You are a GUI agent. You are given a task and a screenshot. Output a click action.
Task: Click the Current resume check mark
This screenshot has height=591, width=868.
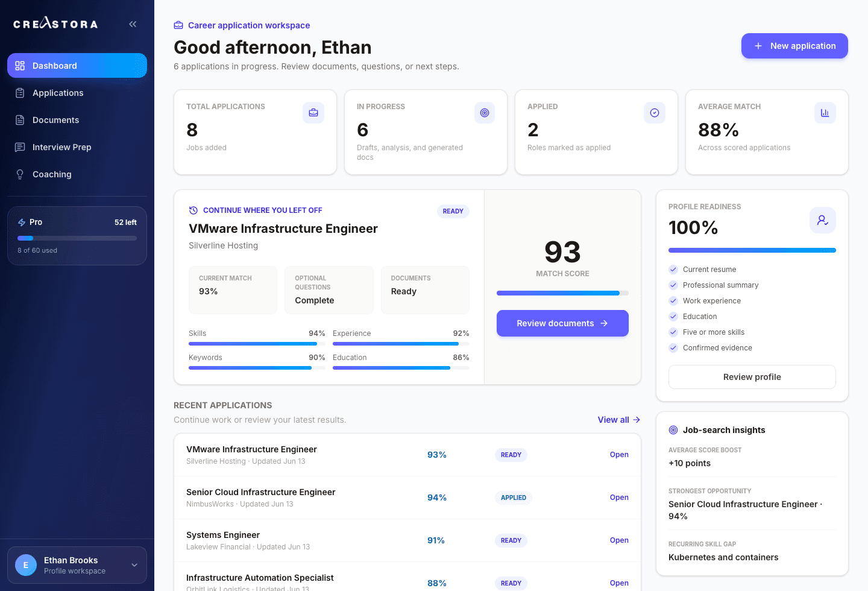(x=673, y=270)
